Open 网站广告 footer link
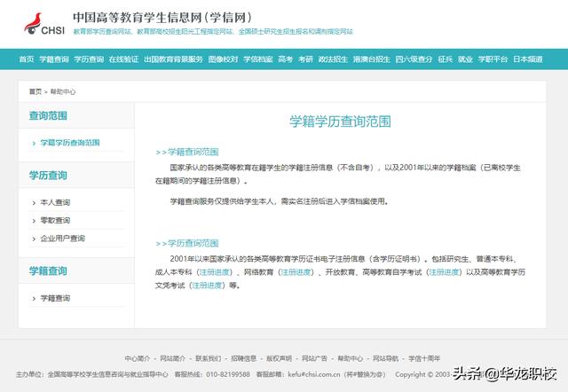 [x=314, y=358]
